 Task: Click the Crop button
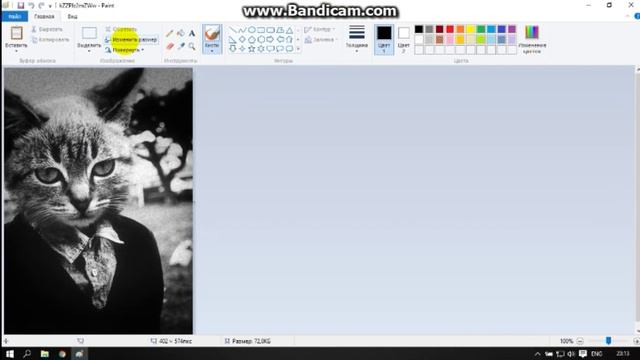tap(120, 29)
